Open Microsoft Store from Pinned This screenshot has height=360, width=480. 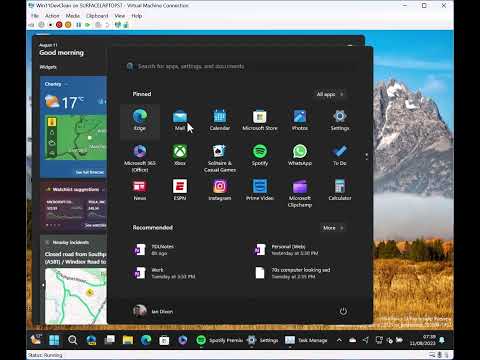(x=260, y=121)
